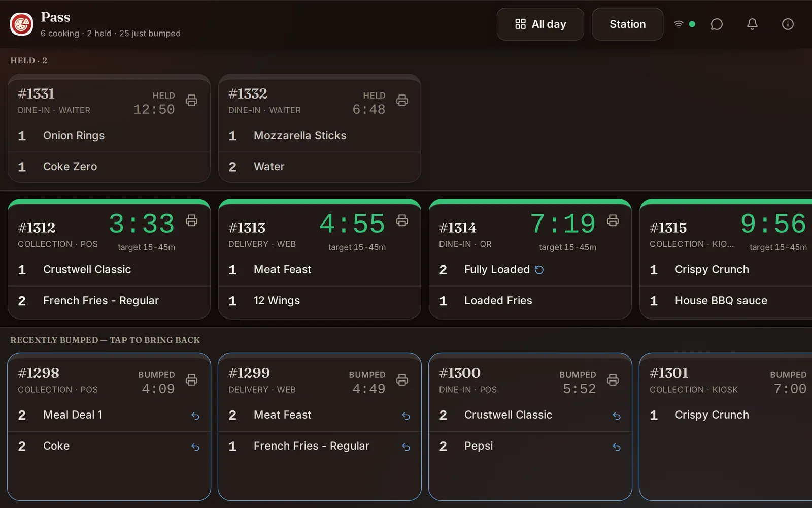Mark French Fries - Regular on #1312

(109, 301)
